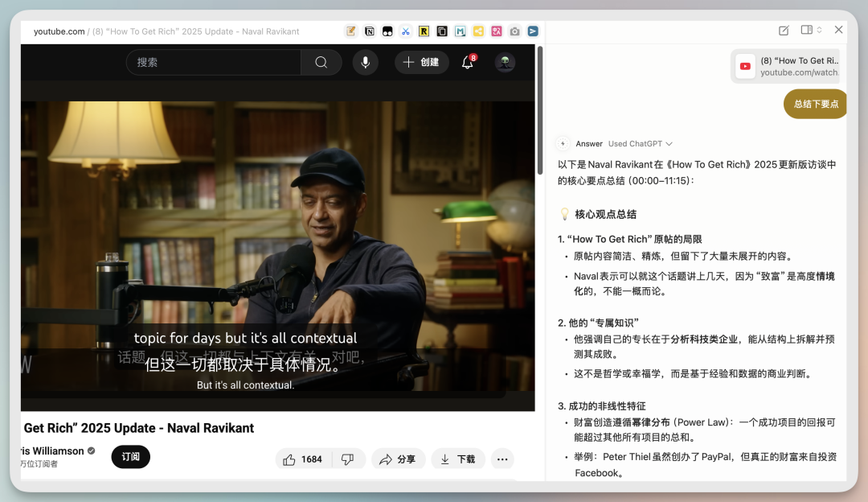Click the YouTube search magnifier button
868x502 pixels.
[321, 63]
